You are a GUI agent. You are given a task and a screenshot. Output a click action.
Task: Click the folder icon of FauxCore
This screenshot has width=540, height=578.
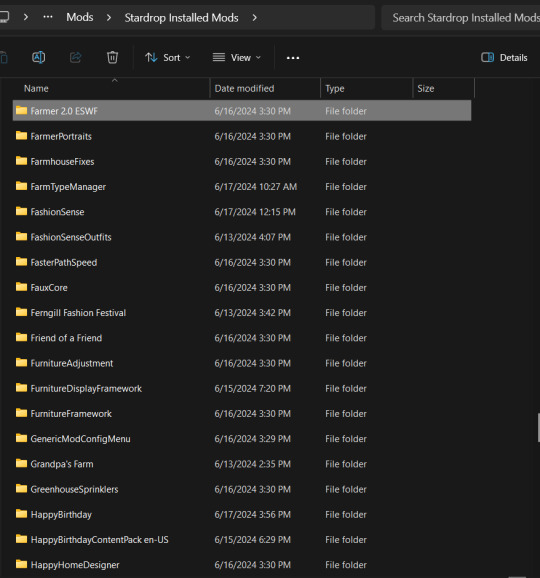click(x=21, y=287)
